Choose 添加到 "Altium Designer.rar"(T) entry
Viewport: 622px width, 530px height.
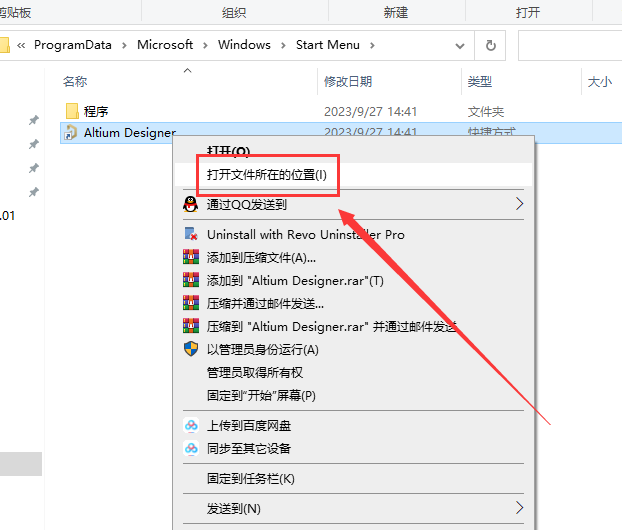pyautogui.click(x=353, y=280)
